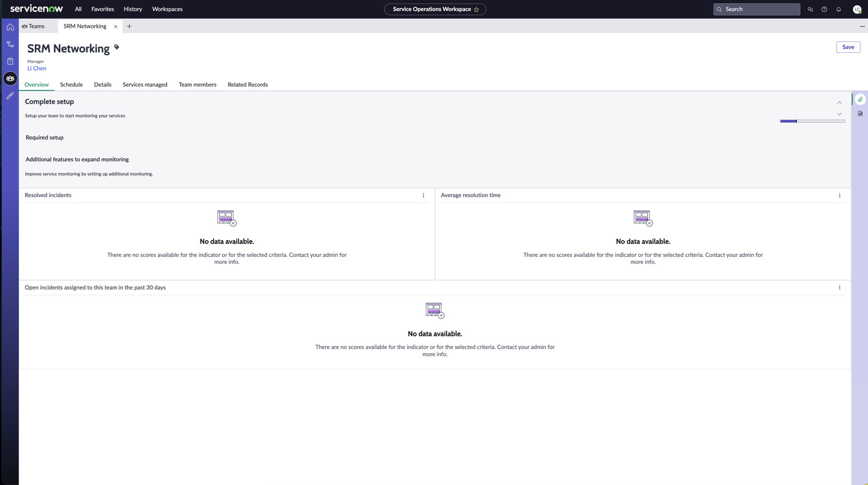This screenshot has height=485, width=868.
Task: Click the setup progress bar
Action: 812,121
